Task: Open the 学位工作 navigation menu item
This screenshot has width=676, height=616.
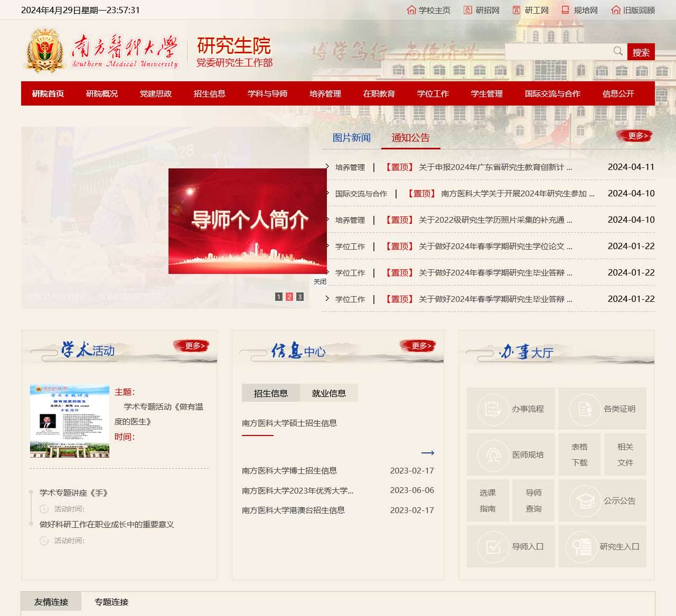Action: pyautogui.click(x=433, y=93)
